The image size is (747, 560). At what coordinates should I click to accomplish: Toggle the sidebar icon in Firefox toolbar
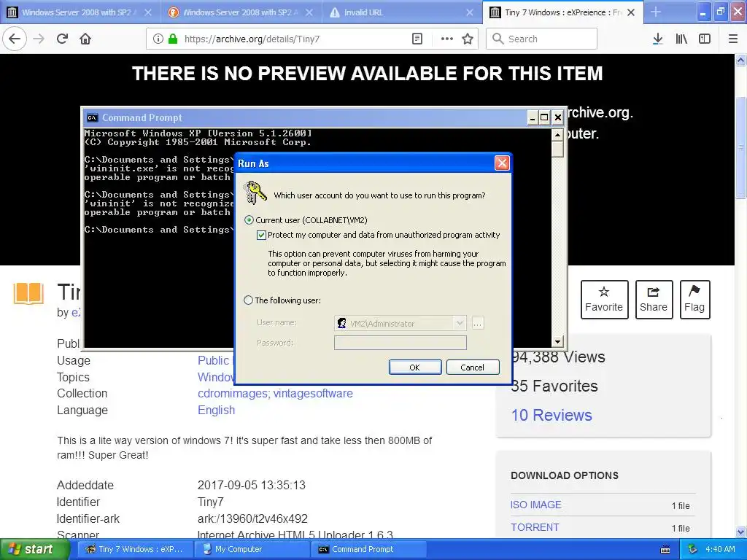705,39
